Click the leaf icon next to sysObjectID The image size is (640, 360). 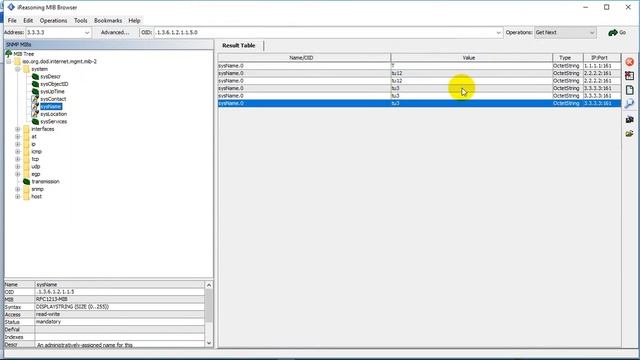tap(36, 84)
